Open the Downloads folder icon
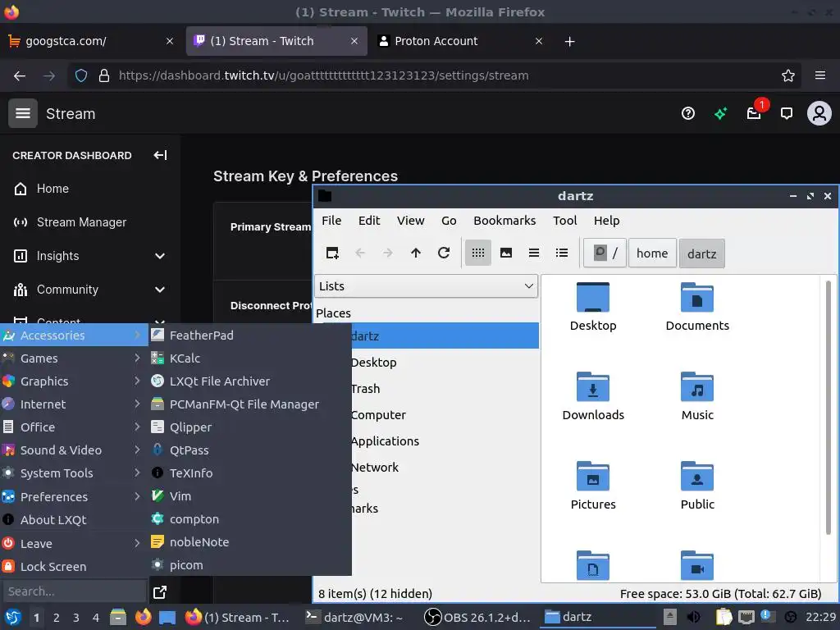 593,396
